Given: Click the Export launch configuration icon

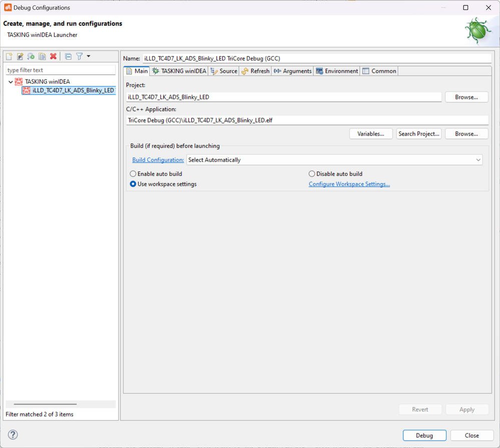Looking at the screenshot, I should coord(31,56).
